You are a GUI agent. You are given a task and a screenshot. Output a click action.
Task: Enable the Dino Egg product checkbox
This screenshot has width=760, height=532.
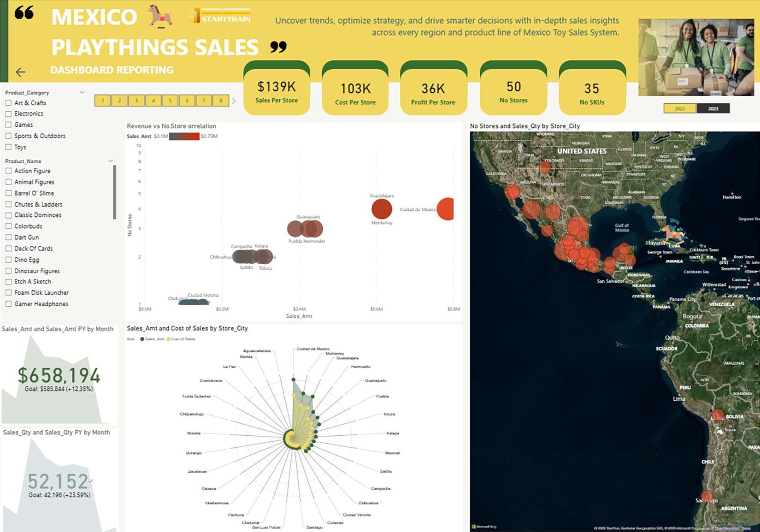tap(8, 260)
